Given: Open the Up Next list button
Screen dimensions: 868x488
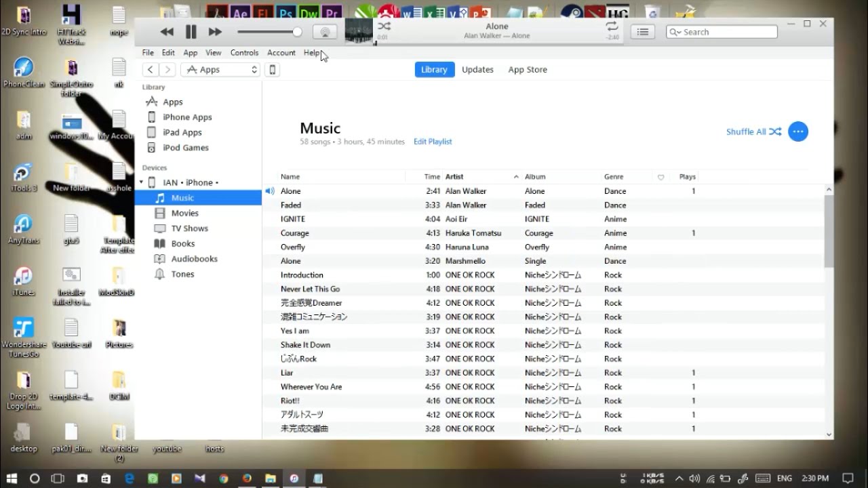Looking at the screenshot, I should [x=643, y=32].
